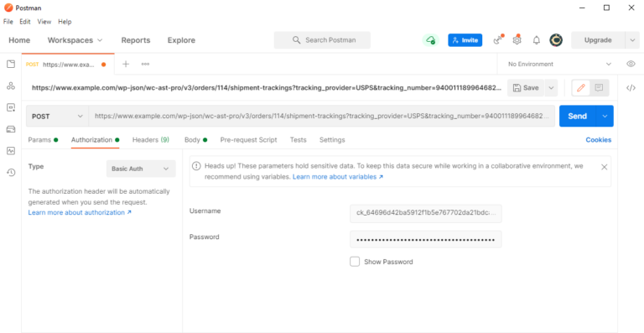Open the File menu
This screenshot has height=333, width=644.
click(x=8, y=22)
